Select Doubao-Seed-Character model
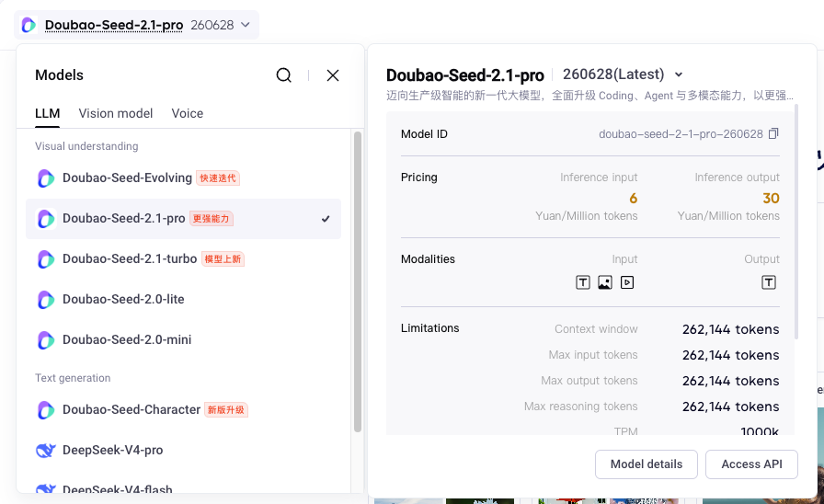This screenshot has width=824, height=504. pyautogui.click(x=183, y=410)
